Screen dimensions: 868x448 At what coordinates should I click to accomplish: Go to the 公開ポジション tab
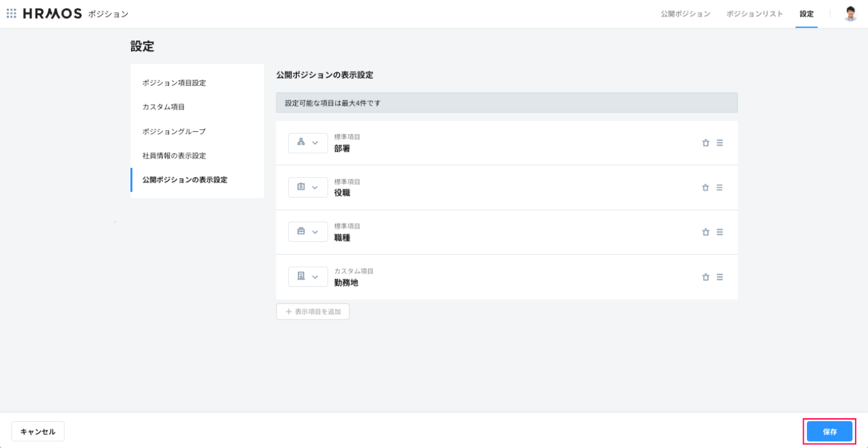pyautogui.click(x=685, y=14)
